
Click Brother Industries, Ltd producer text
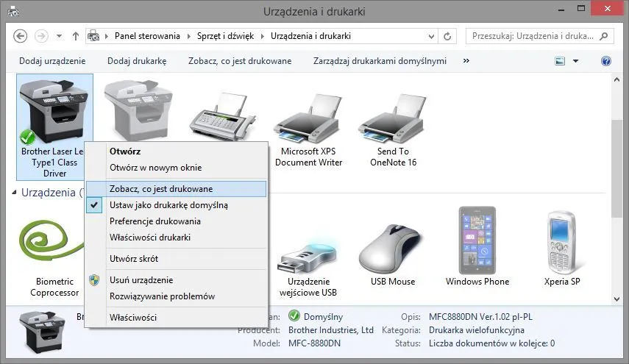(331, 330)
